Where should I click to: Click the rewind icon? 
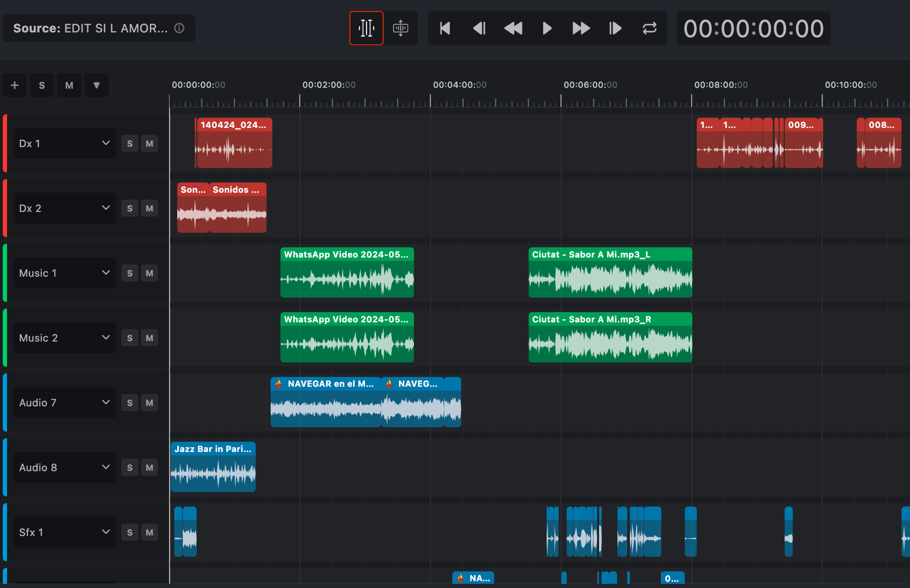513,28
